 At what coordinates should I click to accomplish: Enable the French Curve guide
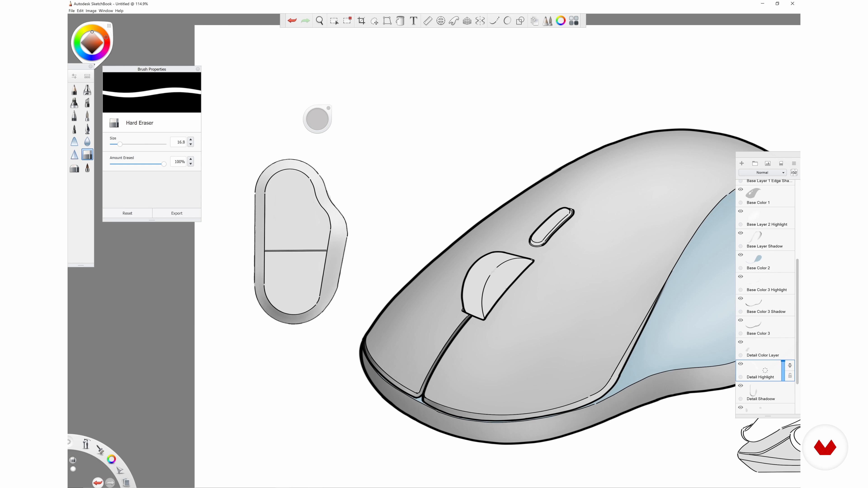(454, 21)
